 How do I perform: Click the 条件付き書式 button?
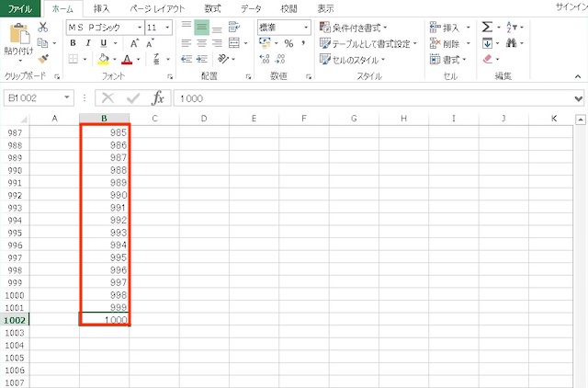[x=354, y=28]
